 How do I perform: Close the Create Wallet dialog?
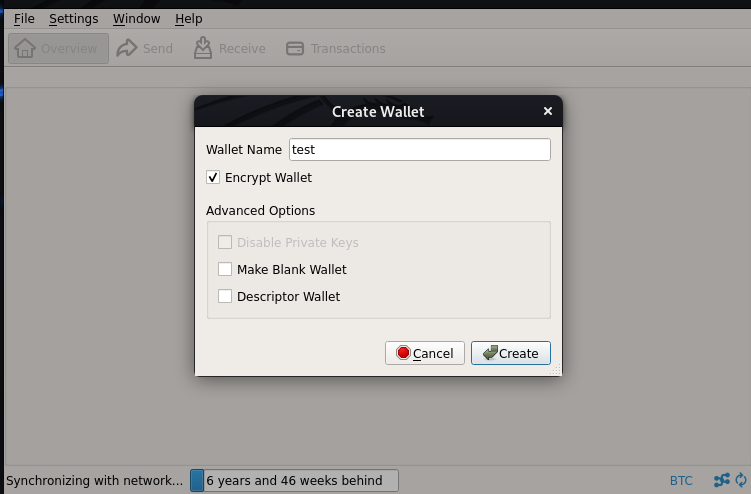click(x=547, y=111)
